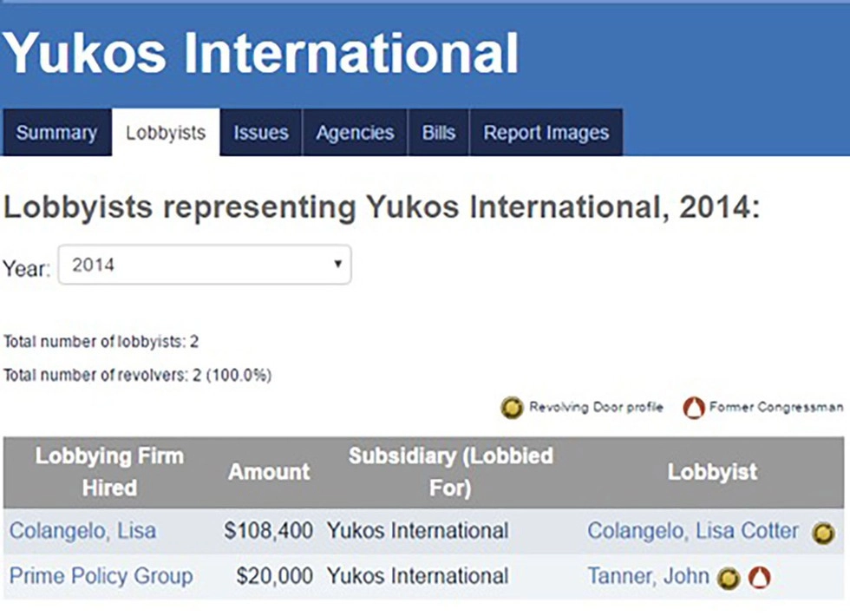Open the Colangelo, Lisa lobbying firm link

pyautogui.click(x=83, y=531)
